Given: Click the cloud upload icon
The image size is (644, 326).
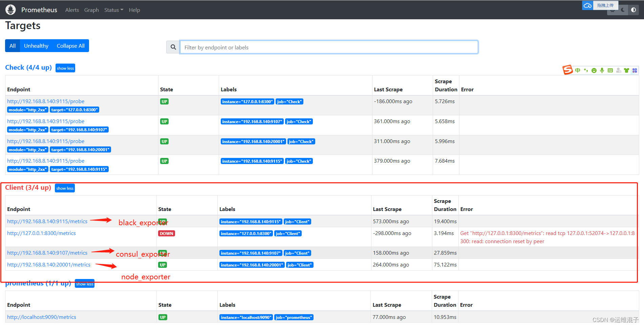Looking at the screenshot, I should pos(587,5).
